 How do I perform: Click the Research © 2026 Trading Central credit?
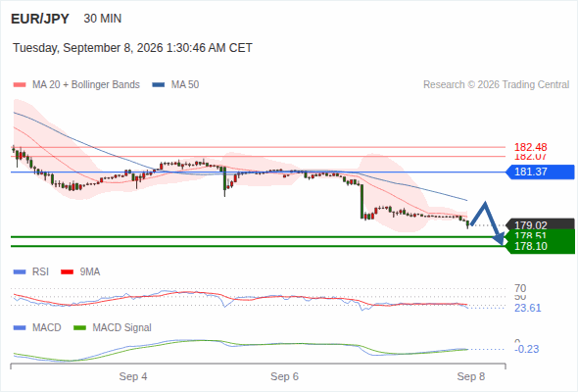point(496,85)
